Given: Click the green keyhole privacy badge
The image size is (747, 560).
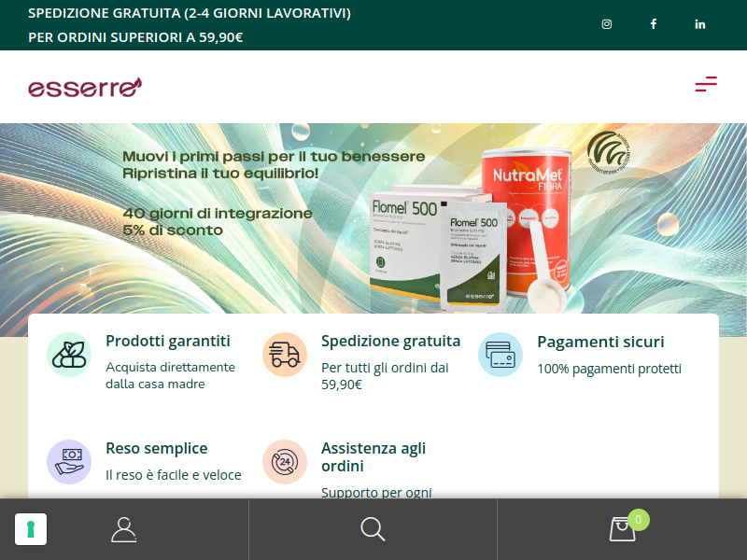Looking at the screenshot, I should (x=31, y=529).
